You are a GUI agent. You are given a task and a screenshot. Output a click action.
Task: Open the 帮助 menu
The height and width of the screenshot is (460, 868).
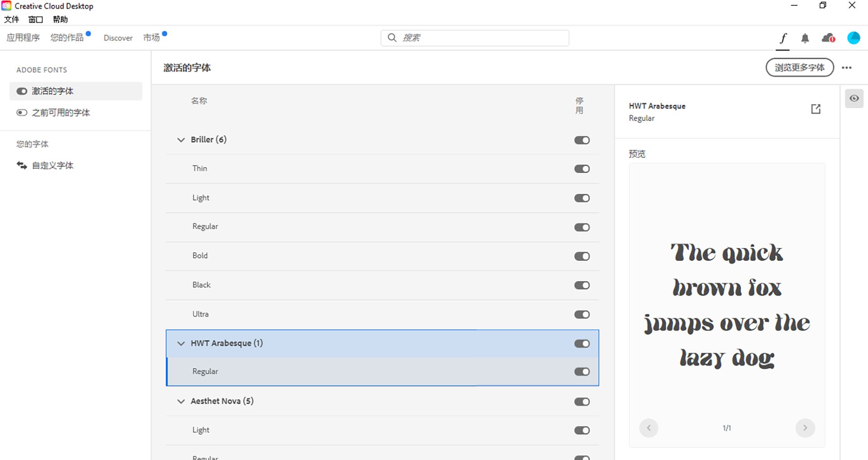(60, 19)
